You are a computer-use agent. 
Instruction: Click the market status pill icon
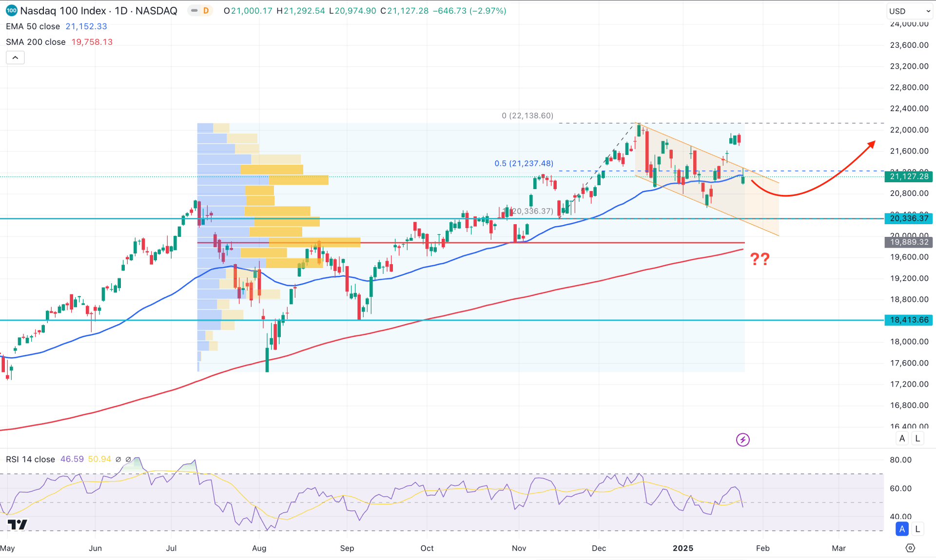[x=194, y=11]
